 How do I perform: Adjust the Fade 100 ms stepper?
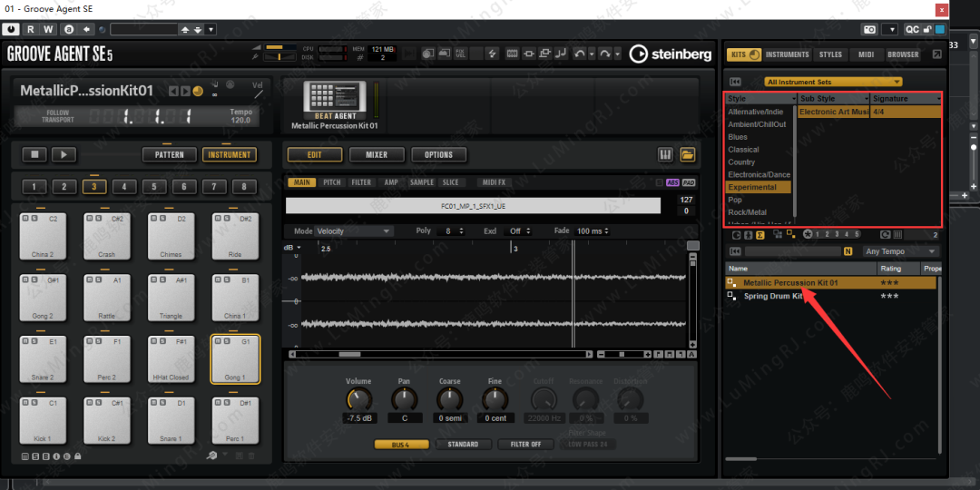(x=592, y=231)
